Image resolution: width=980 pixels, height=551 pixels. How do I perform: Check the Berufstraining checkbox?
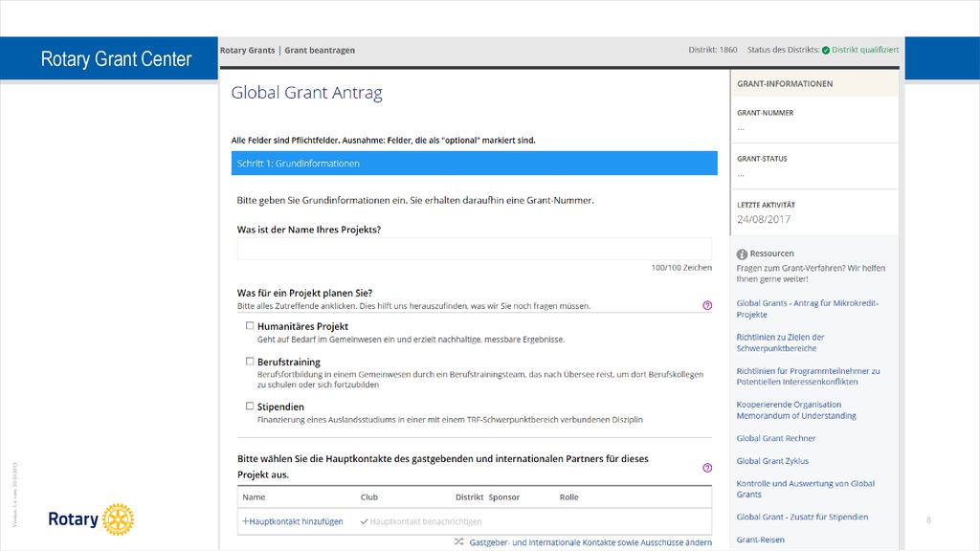[x=250, y=361]
